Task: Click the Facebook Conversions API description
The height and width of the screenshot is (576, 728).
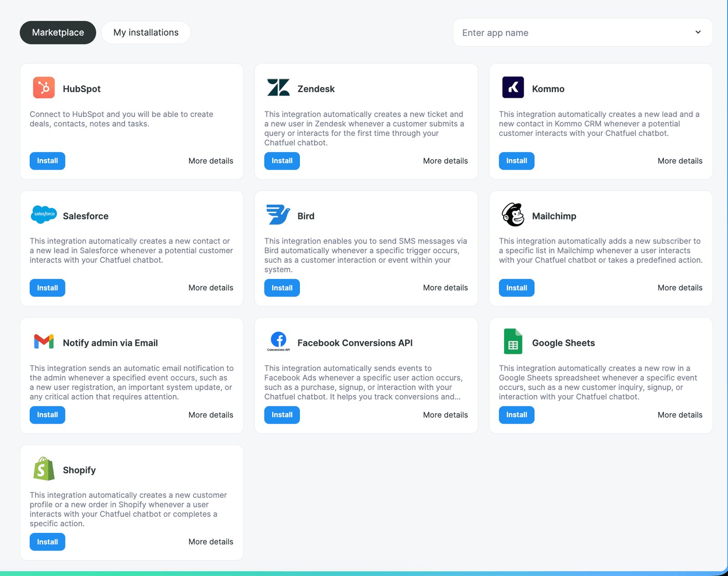Action: pos(364,382)
